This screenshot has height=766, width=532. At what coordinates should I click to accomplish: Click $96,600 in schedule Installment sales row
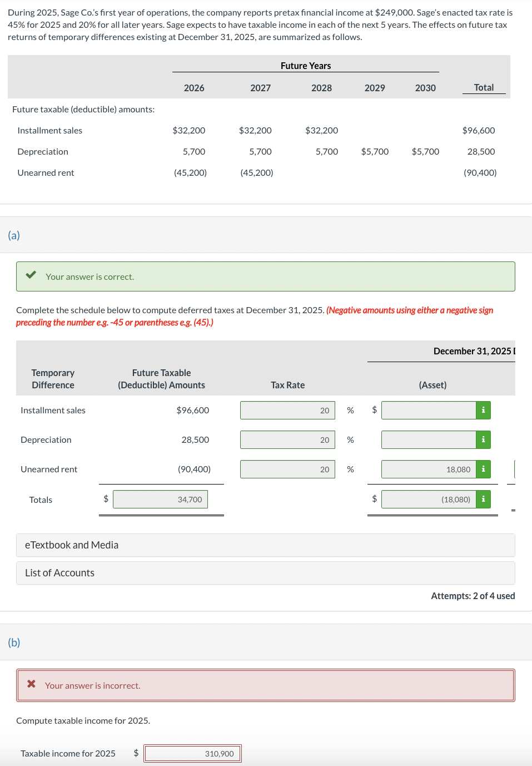(193, 411)
